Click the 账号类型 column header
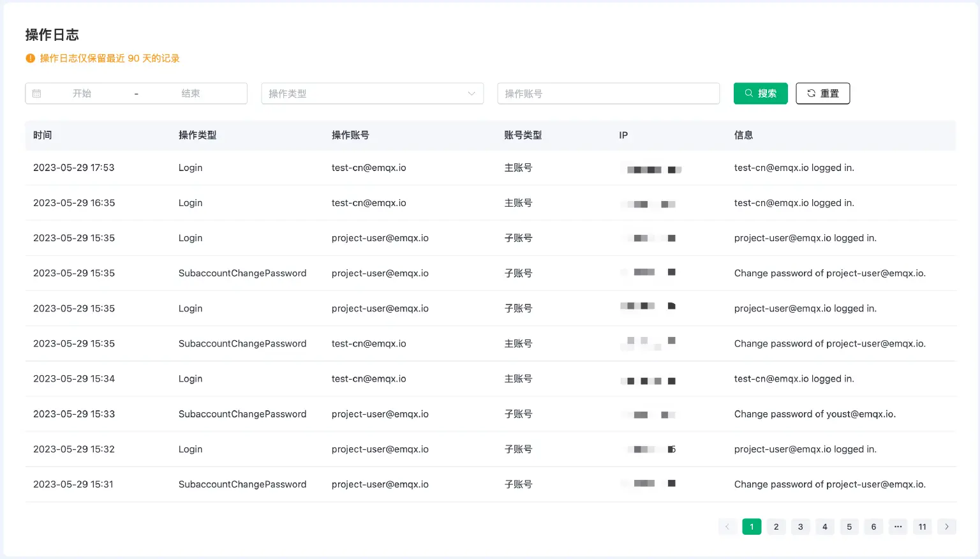 point(521,135)
